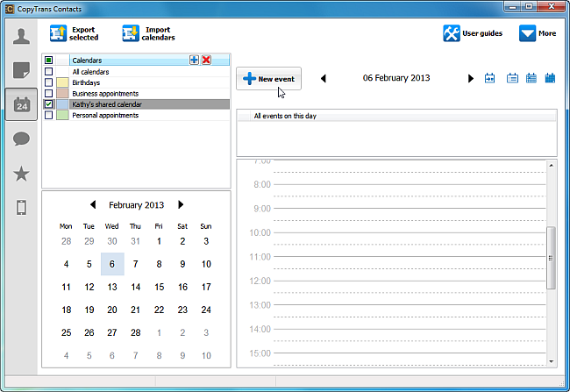The width and height of the screenshot is (570, 392).
Task: Select the All calendars row
Action: pyautogui.click(x=136, y=72)
